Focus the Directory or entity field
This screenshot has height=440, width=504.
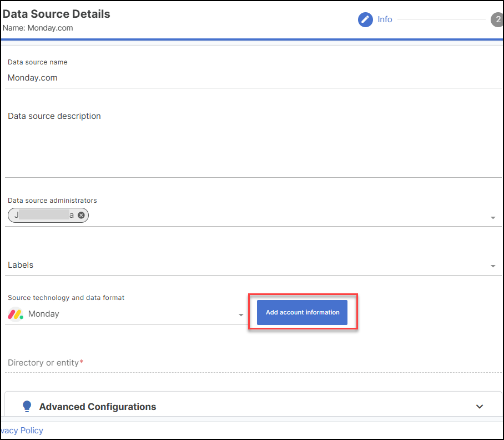(x=253, y=363)
